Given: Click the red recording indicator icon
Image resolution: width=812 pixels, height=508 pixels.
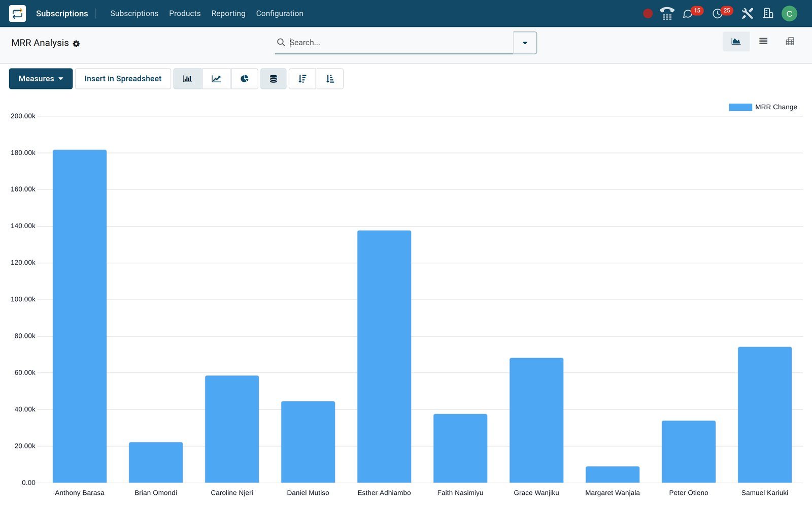Looking at the screenshot, I should click(x=648, y=14).
